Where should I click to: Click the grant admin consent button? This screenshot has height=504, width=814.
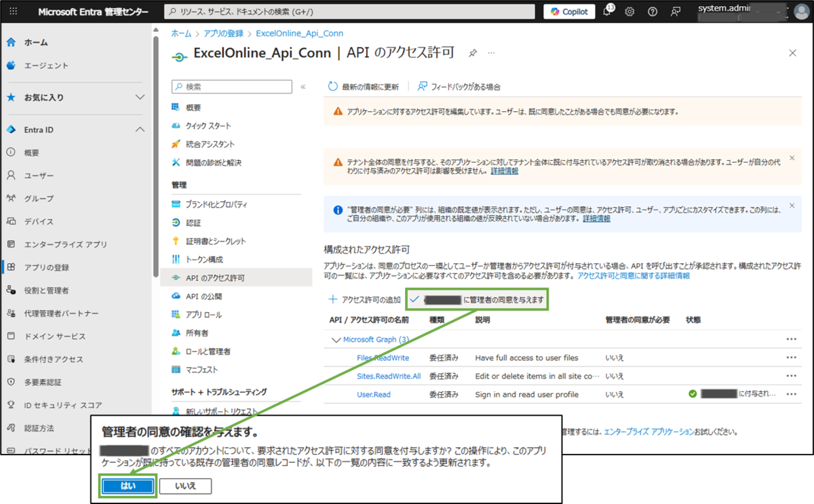coord(477,299)
